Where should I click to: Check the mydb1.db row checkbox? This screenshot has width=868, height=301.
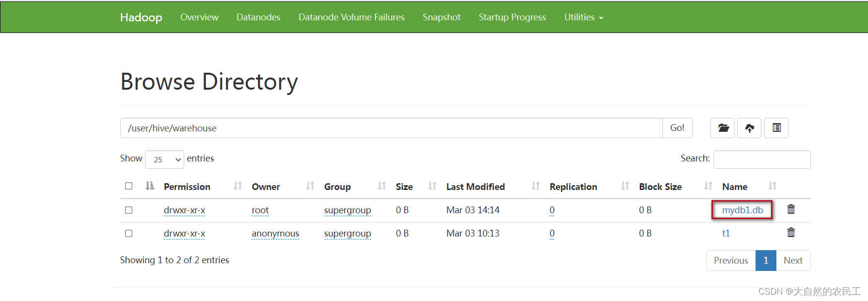coord(128,210)
